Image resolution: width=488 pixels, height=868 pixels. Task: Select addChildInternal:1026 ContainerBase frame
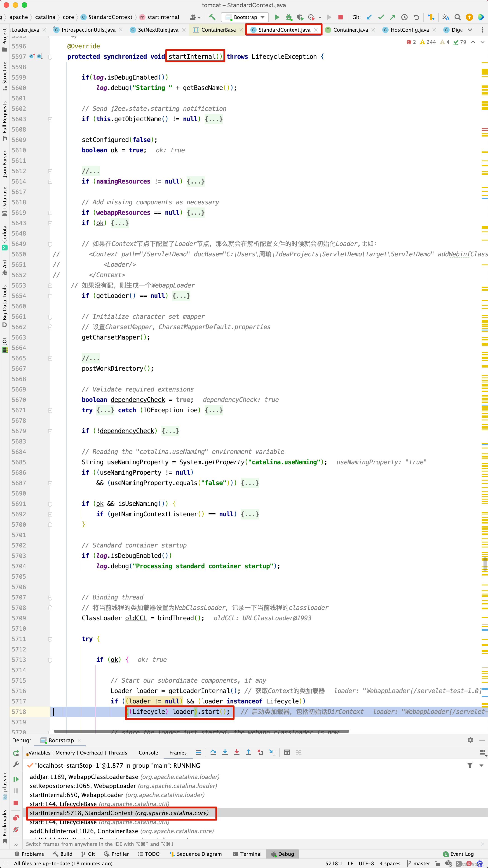click(x=122, y=831)
